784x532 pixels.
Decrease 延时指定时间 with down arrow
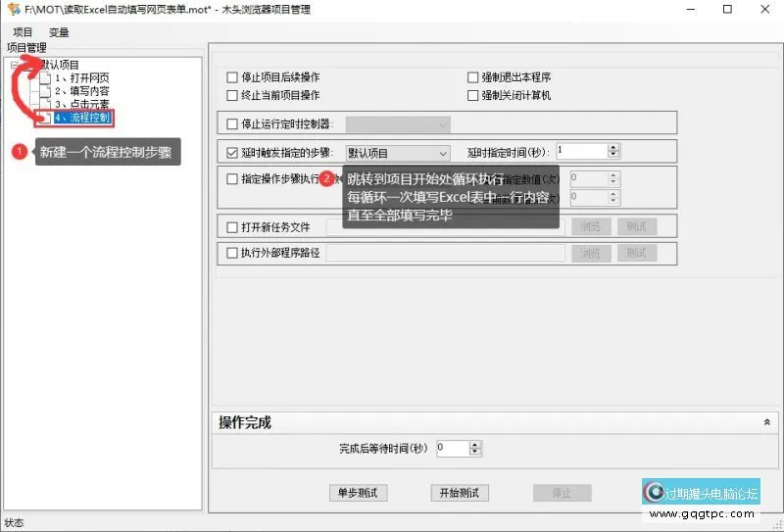pyautogui.click(x=613, y=155)
